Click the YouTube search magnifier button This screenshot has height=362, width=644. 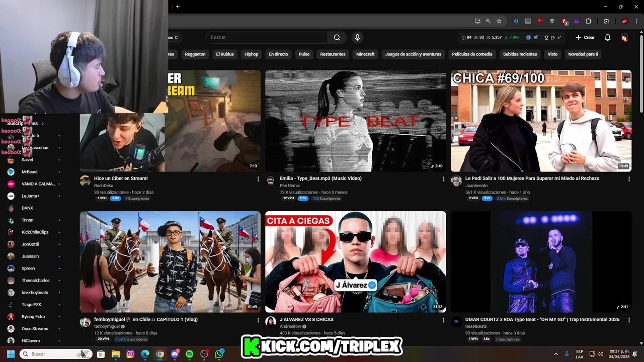pos(337,37)
